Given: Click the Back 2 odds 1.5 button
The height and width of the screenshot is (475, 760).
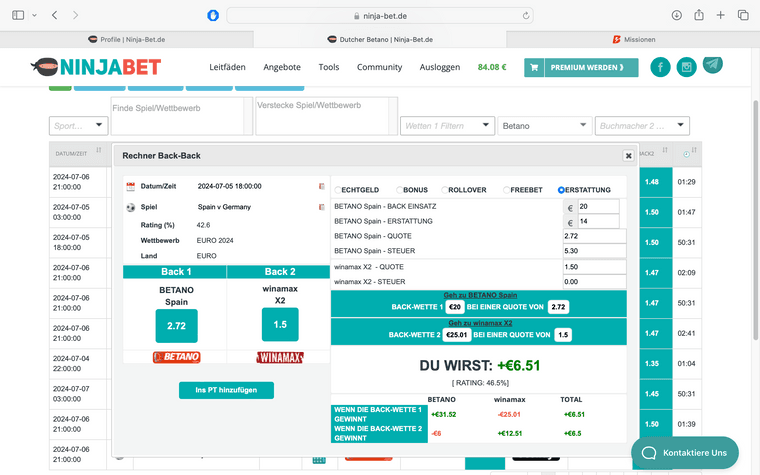Looking at the screenshot, I should [x=280, y=324].
